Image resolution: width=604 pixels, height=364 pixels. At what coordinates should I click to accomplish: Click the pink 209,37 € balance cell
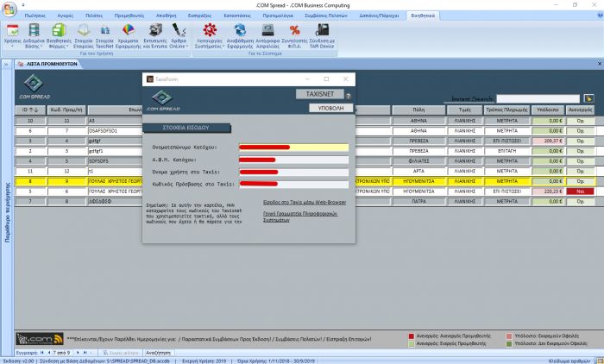pyautogui.click(x=547, y=141)
